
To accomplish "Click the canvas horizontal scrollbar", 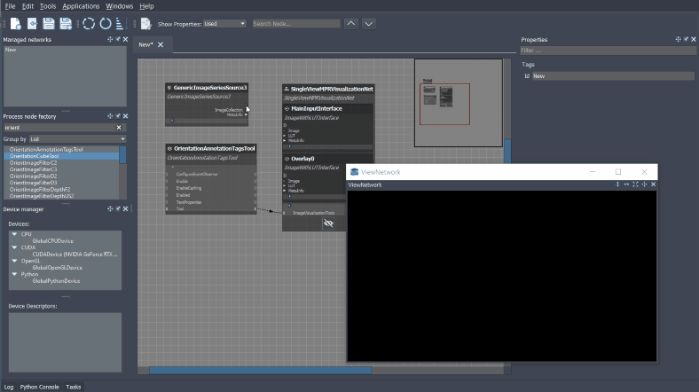I will click(260, 370).
